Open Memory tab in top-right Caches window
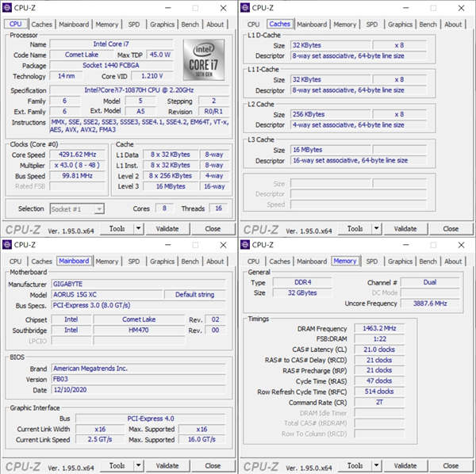Screen dimensions: 476x474 [x=344, y=25]
